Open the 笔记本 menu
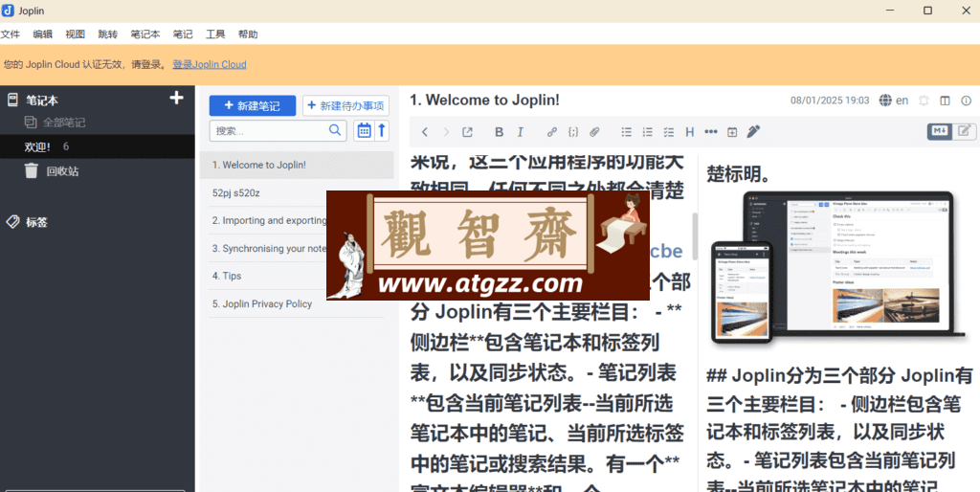The width and height of the screenshot is (980, 492). click(x=145, y=34)
